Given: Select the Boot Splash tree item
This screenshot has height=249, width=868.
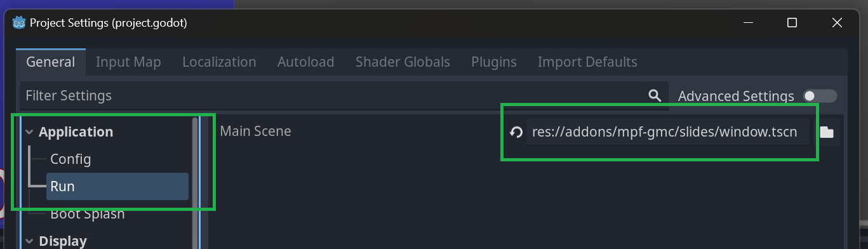Looking at the screenshot, I should coord(88,213).
